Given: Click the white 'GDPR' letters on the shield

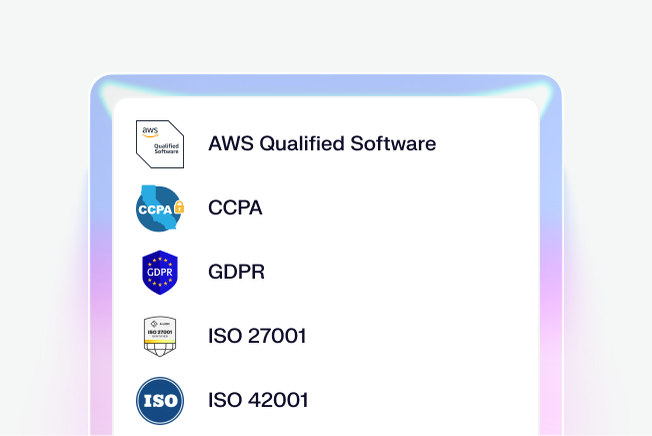Looking at the screenshot, I should [x=160, y=273].
